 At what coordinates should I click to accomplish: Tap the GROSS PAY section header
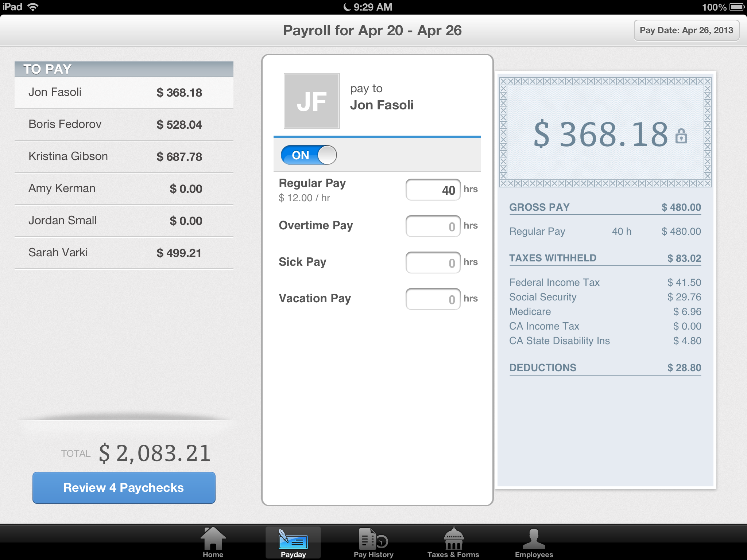click(605, 207)
